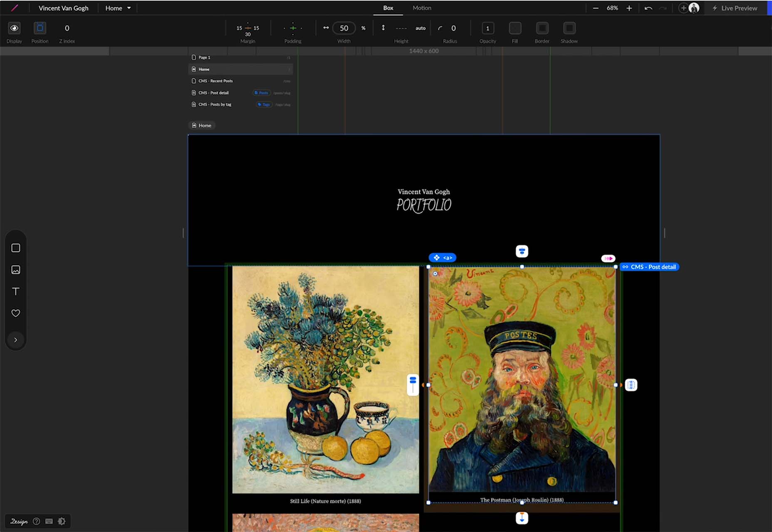Open the Position setting
The image size is (772, 532).
[x=40, y=28]
